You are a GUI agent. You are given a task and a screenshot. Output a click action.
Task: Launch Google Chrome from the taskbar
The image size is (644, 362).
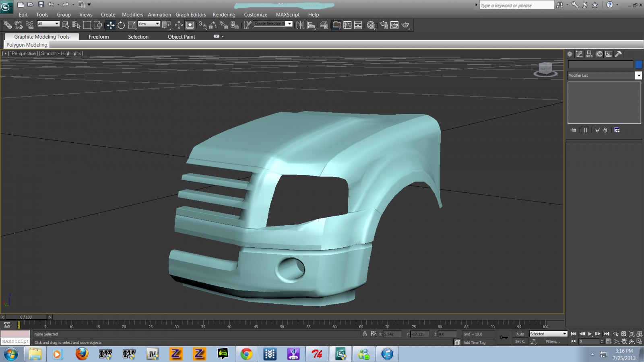click(246, 354)
